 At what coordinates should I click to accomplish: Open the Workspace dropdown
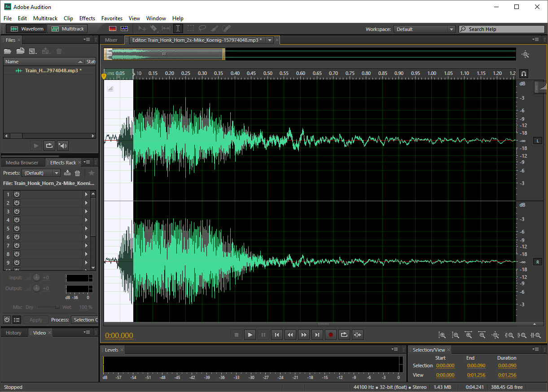(x=424, y=29)
